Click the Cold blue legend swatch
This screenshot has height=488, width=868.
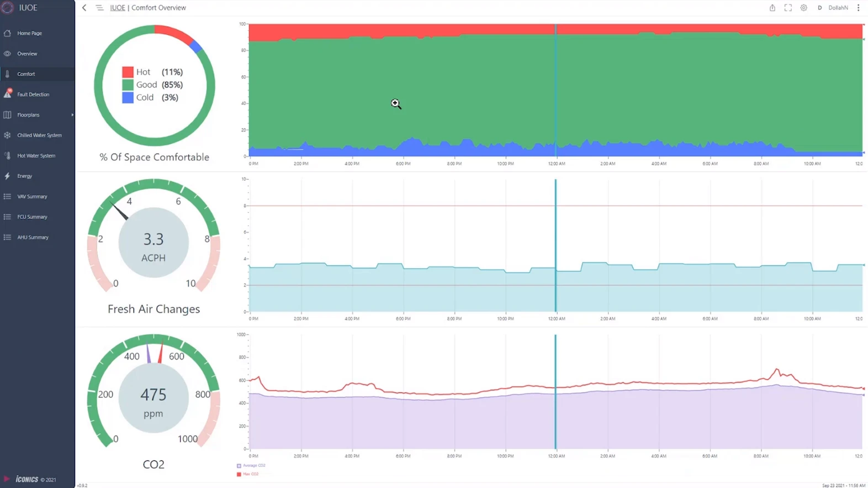click(x=128, y=98)
